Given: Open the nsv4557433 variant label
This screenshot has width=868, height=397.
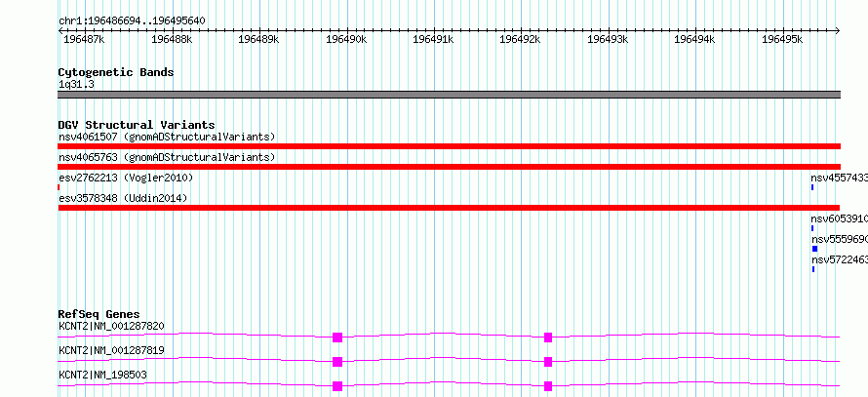Looking at the screenshot, I should click(x=839, y=178).
